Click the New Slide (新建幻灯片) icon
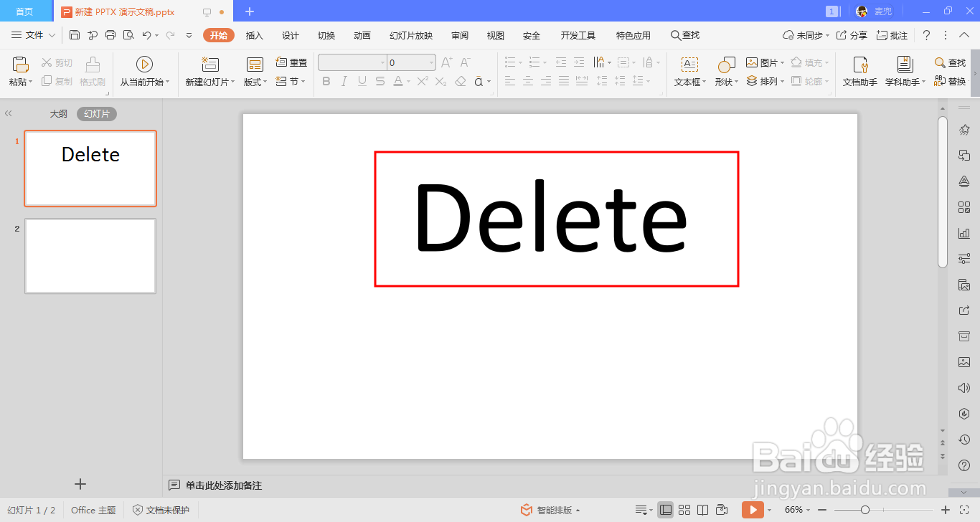980x522 pixels. click(x=210, y=65)
